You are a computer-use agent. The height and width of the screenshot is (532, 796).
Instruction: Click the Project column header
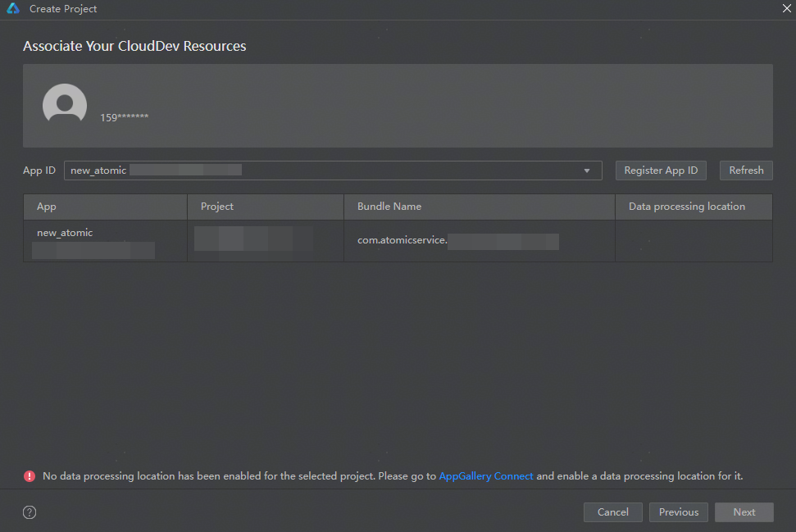tap(217, 207)
